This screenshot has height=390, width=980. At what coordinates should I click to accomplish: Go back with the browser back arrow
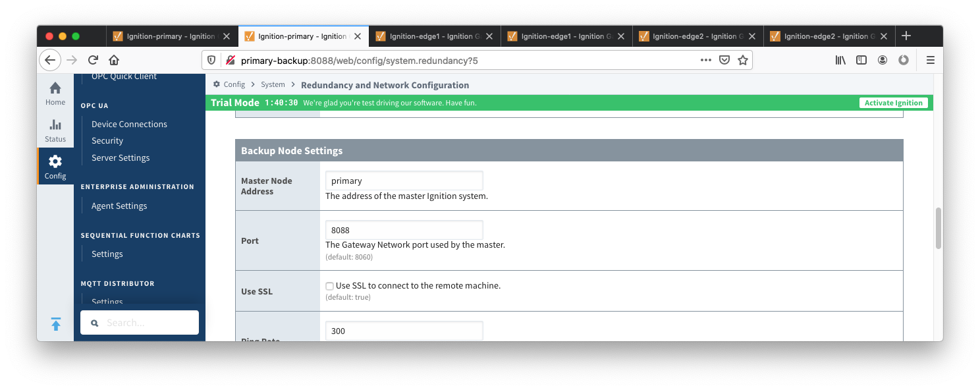(x=50, y=60)
